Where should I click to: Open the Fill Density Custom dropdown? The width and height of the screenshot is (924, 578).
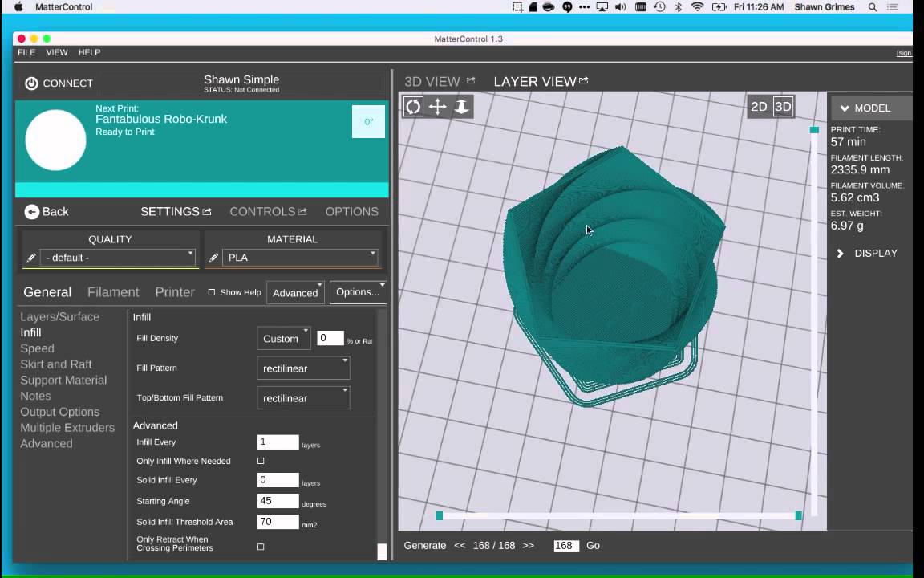(283, 339)
